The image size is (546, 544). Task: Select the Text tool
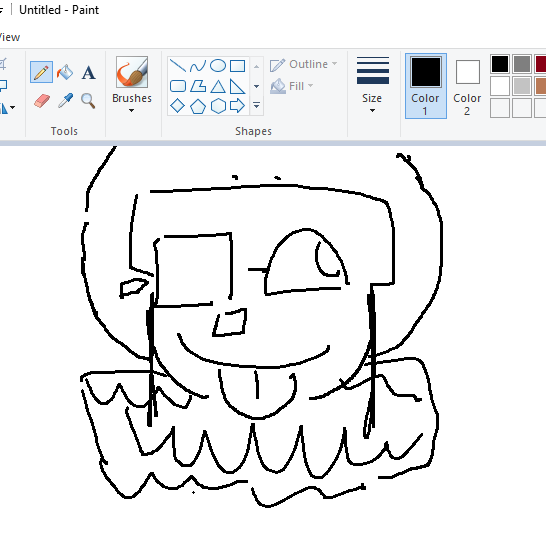coord(88,73)
